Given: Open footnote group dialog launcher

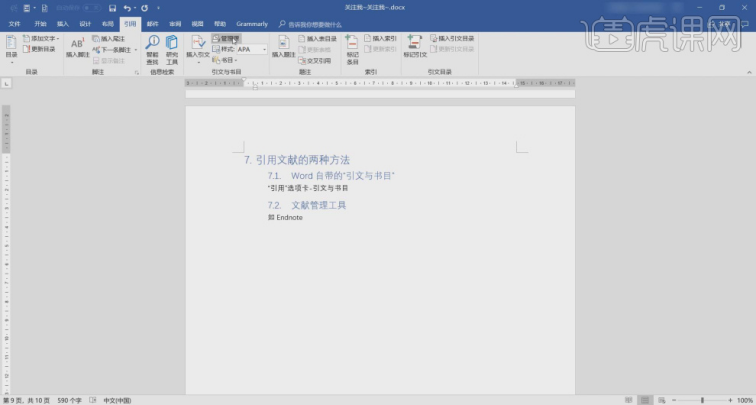Looking at the screenshot, I should [137, 72].
